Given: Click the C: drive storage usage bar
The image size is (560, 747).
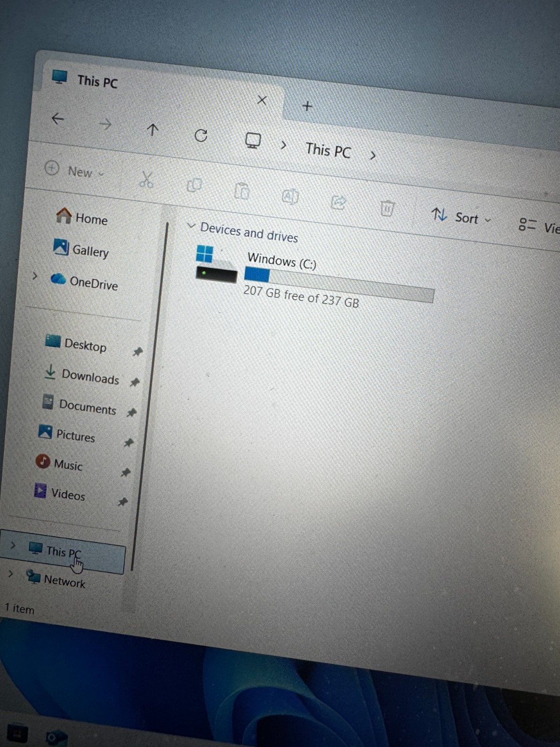Looking at the screenshot, I should 339,285.
